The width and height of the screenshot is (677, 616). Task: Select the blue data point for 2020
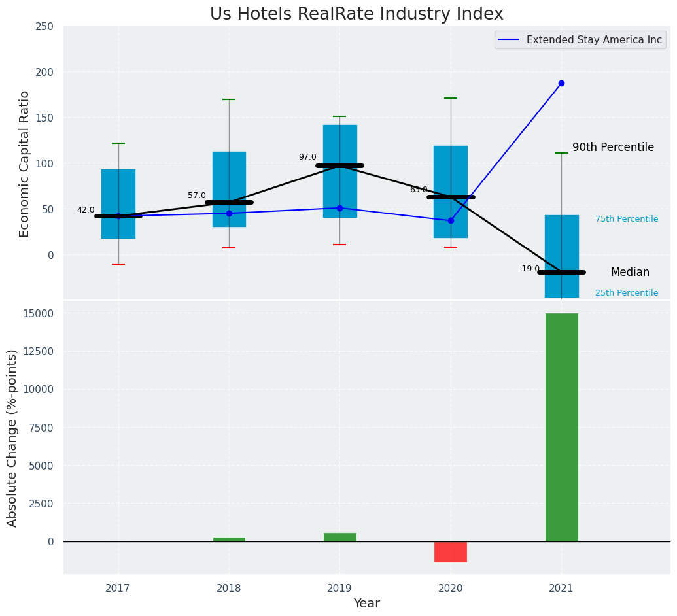[451, 220]
